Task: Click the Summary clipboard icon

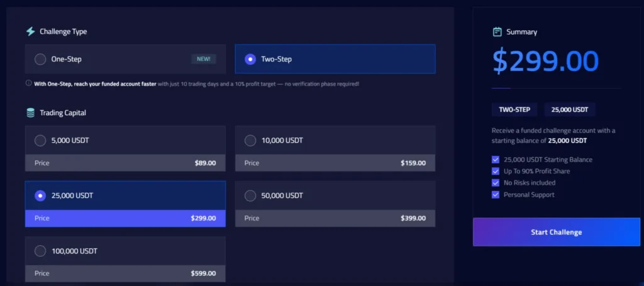Action: (x=497, y=31)
